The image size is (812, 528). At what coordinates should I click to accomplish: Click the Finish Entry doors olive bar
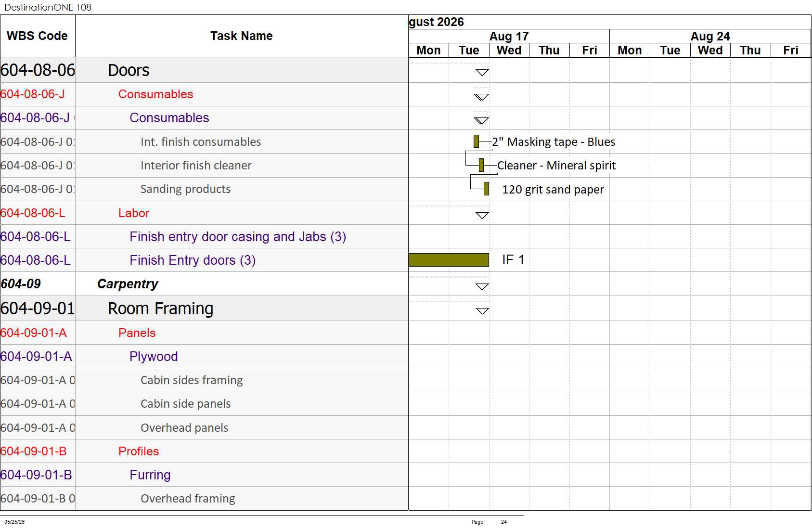coord(449,260)
